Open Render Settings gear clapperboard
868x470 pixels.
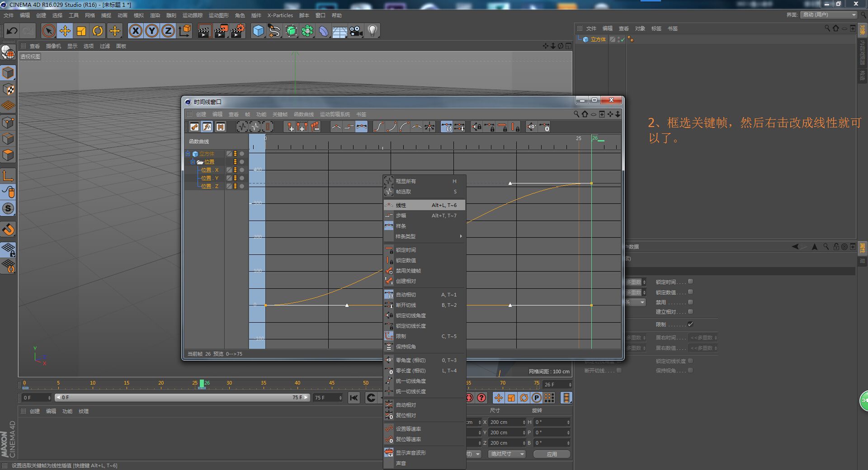pos(238,31)
